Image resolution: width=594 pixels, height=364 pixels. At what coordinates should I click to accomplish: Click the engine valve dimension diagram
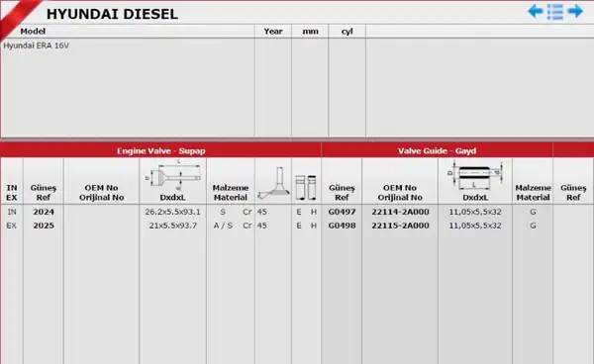(172, 175)
